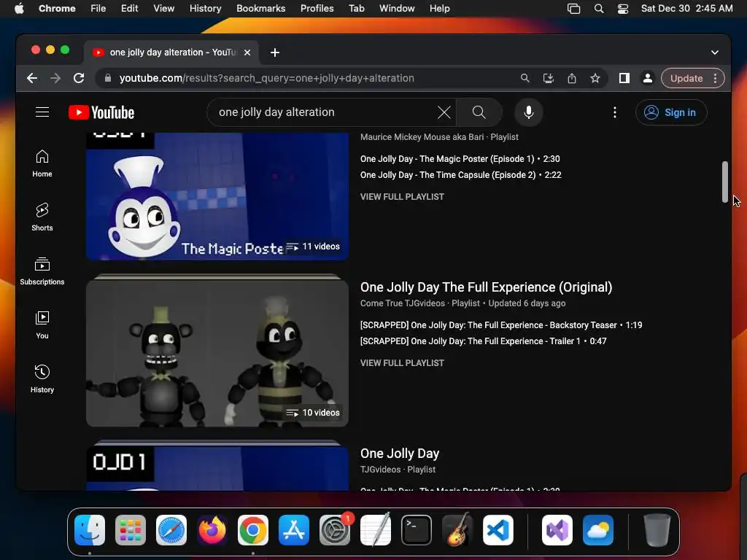
Task: Launch Finder from the Dock
Action: (90, 530)
